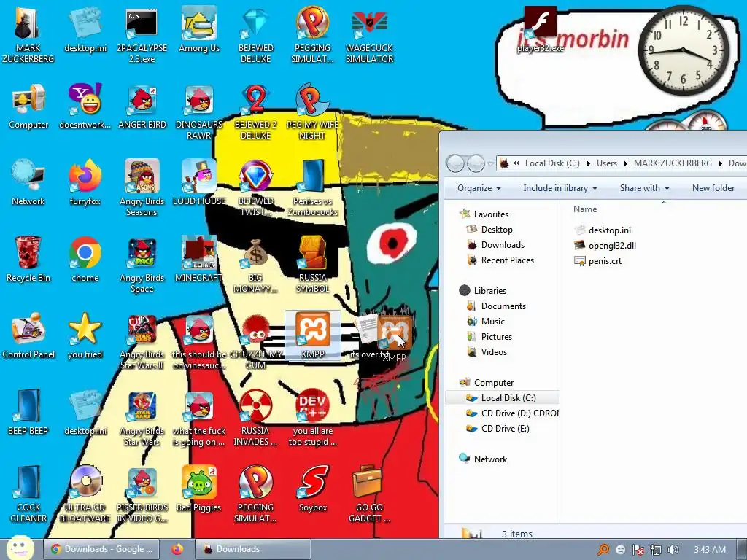Select the LOUD HOUSE desktop icon
The width and height of the screenshot is (747, 560).
coord(198,183)
